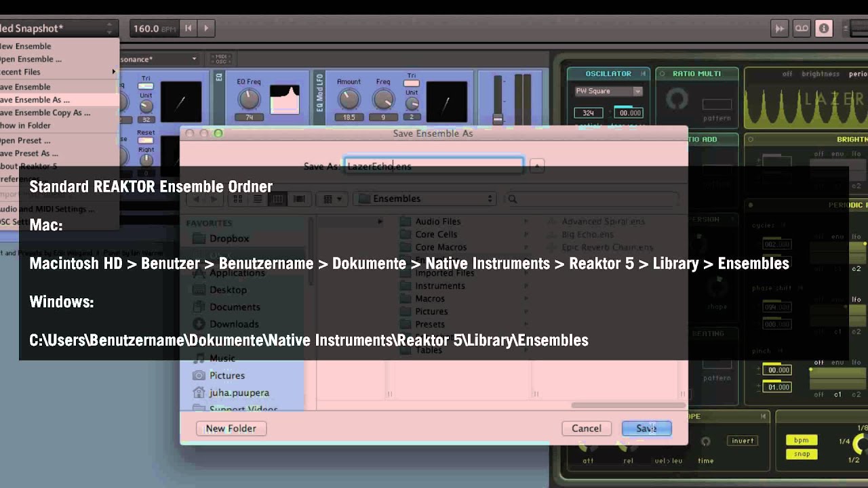Click the search magnifier in save dialog
868x488 pixels.
coord(513,199)
